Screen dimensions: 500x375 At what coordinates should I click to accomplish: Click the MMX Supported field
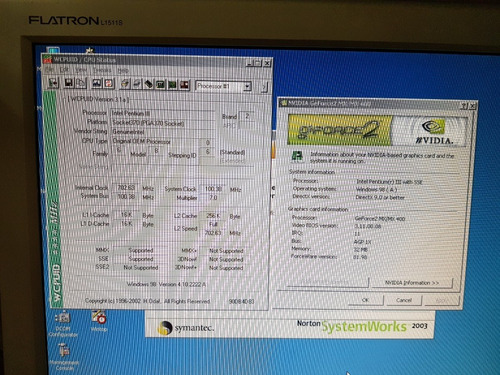click(x=141, y=250)
